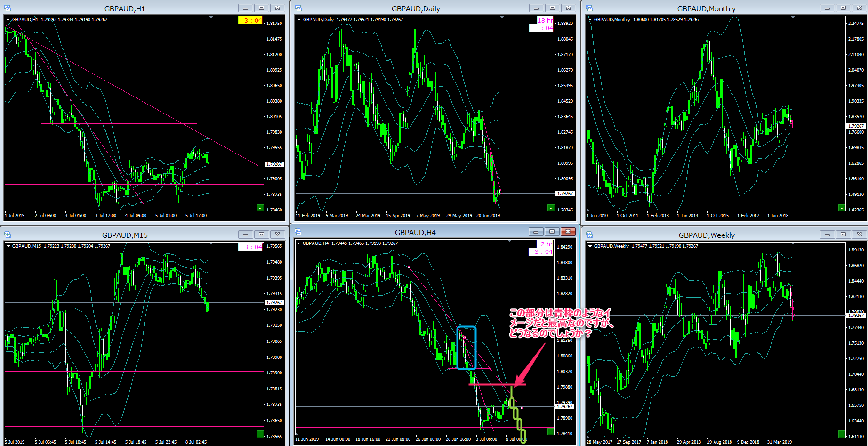Click the GBPAUD,H1 window chart icon
This screenshot has height=446, width=868.
pos(8,8)
